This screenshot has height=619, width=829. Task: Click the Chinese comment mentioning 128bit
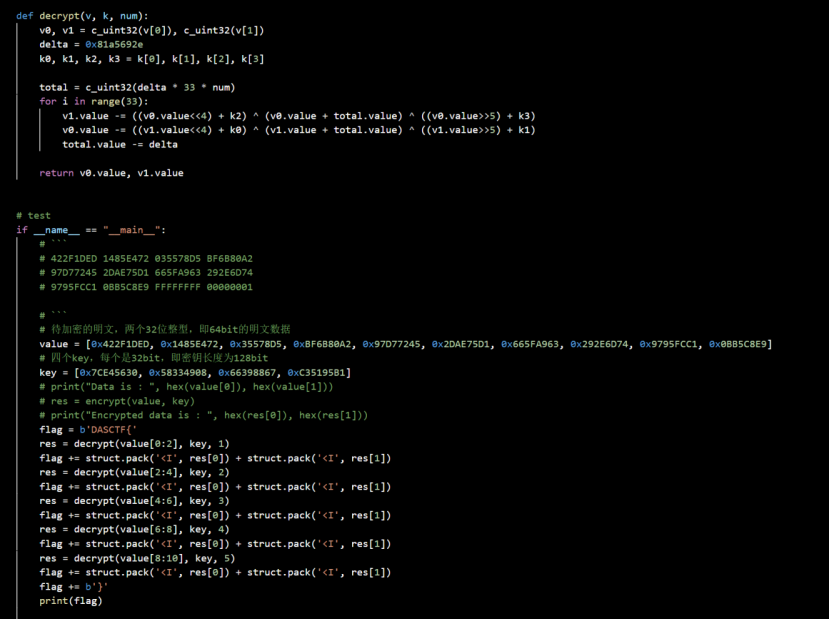(x=153, y=358)
